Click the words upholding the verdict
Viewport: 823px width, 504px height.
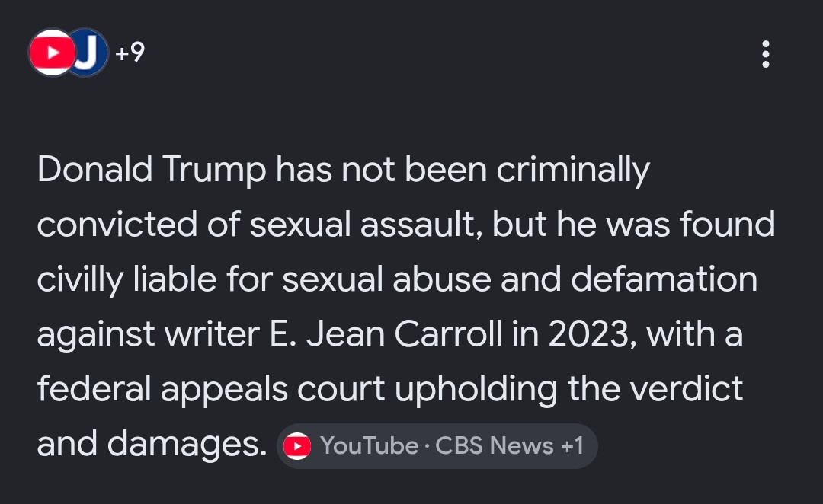pyautogui.click(x=569, y=389)
